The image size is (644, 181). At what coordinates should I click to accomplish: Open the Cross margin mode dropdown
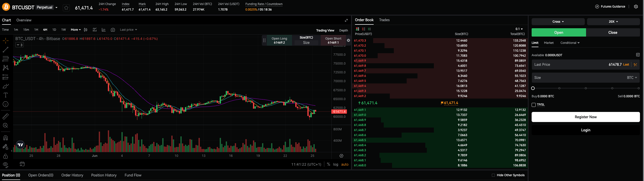(x=558, y=22)
